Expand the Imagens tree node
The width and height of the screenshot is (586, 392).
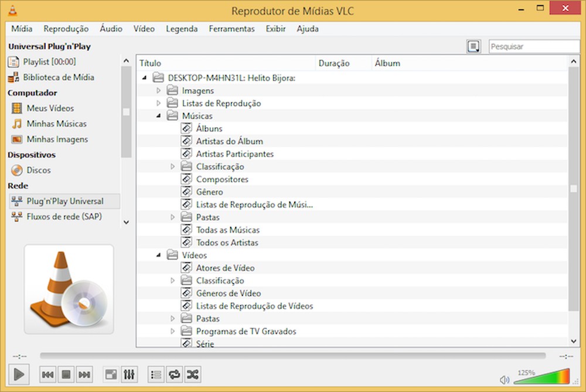click(x=158, y=90)
